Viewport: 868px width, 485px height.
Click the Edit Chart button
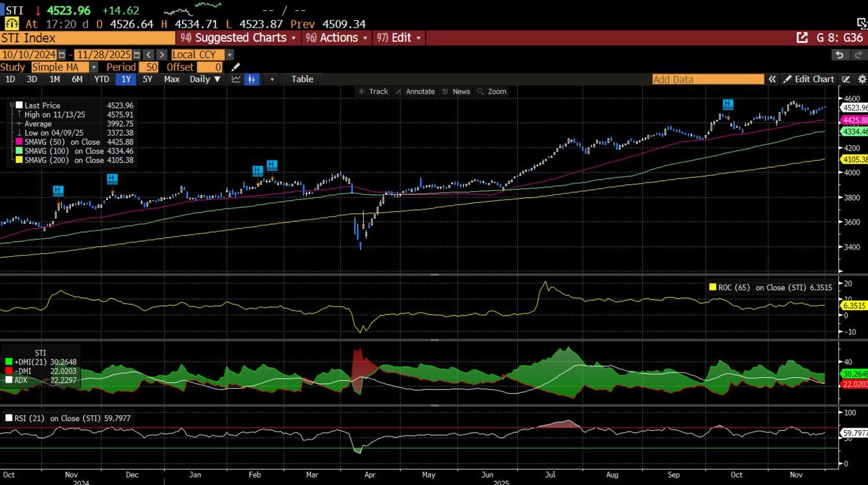point(808,79)
